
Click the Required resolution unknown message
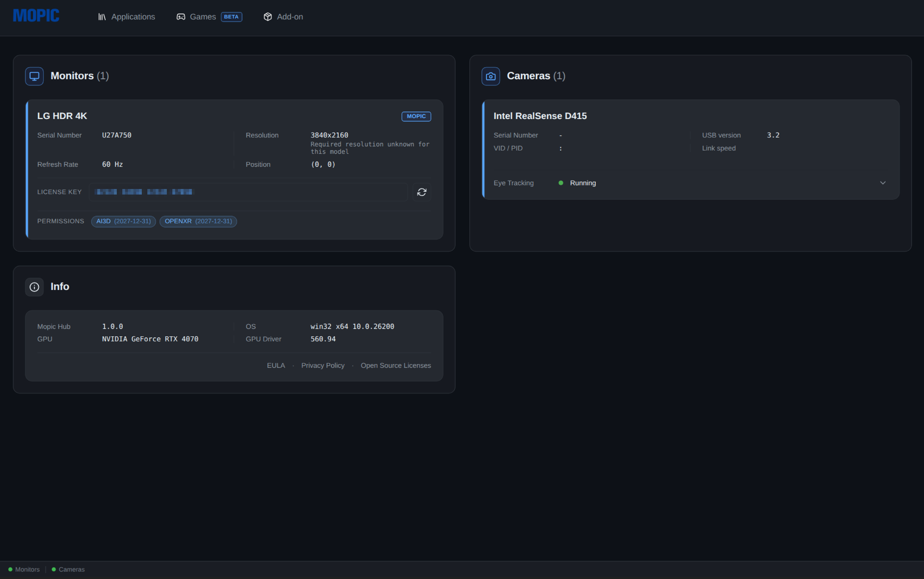coord(370,148)
